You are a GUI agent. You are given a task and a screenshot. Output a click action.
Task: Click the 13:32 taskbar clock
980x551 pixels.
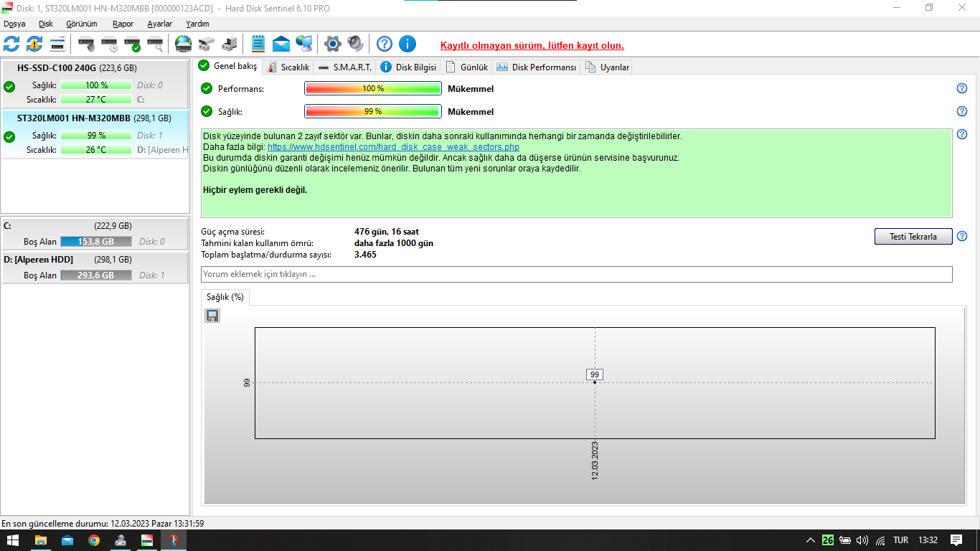(928, 540)
